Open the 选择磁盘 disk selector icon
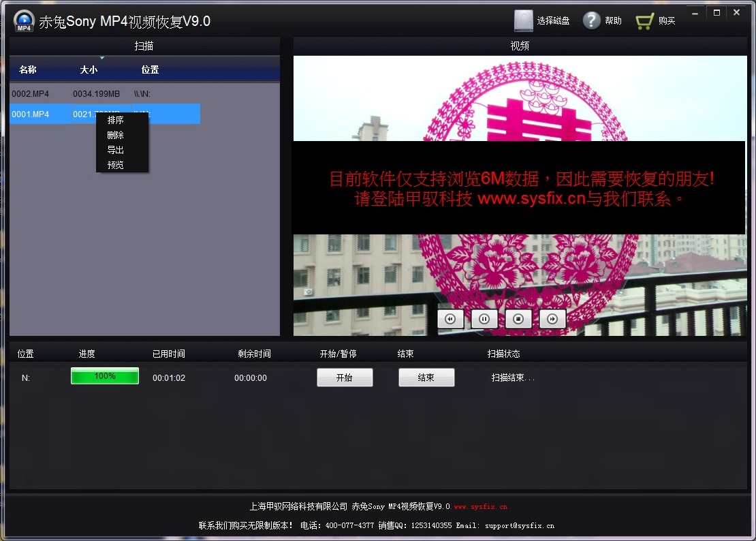756x541 pixels. pos(523,20)
